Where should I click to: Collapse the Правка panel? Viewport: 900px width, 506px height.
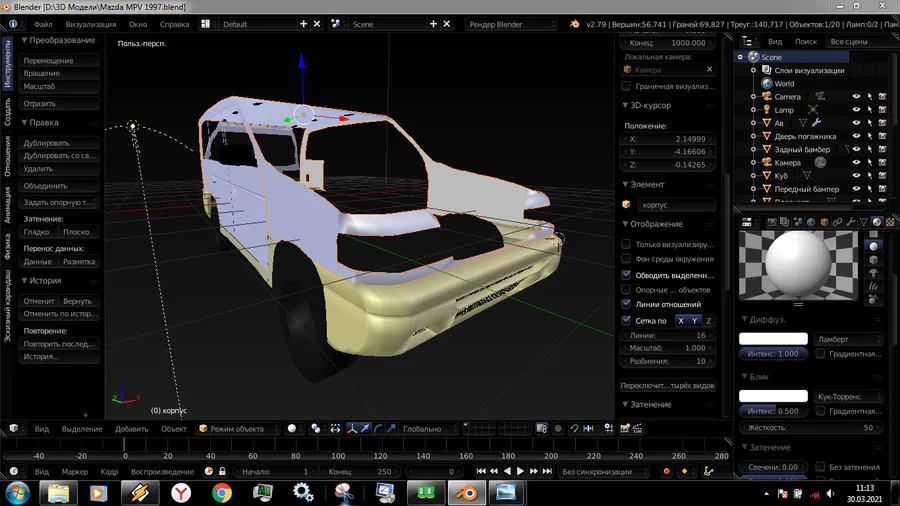[25, 122]
